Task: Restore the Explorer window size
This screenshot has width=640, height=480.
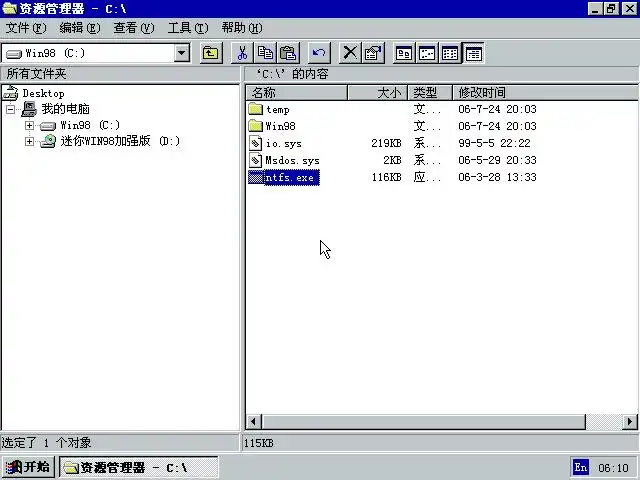Action: point(611,9)
